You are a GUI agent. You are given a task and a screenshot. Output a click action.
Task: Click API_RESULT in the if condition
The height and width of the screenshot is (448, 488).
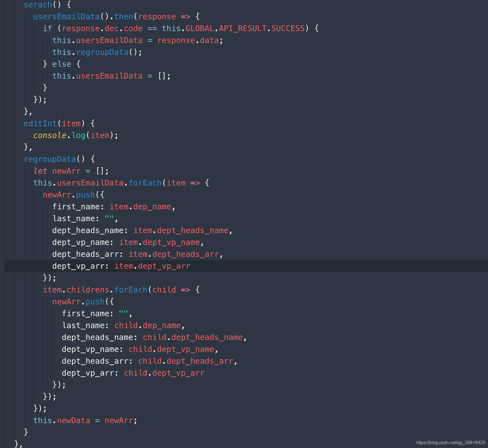[243, 28]
